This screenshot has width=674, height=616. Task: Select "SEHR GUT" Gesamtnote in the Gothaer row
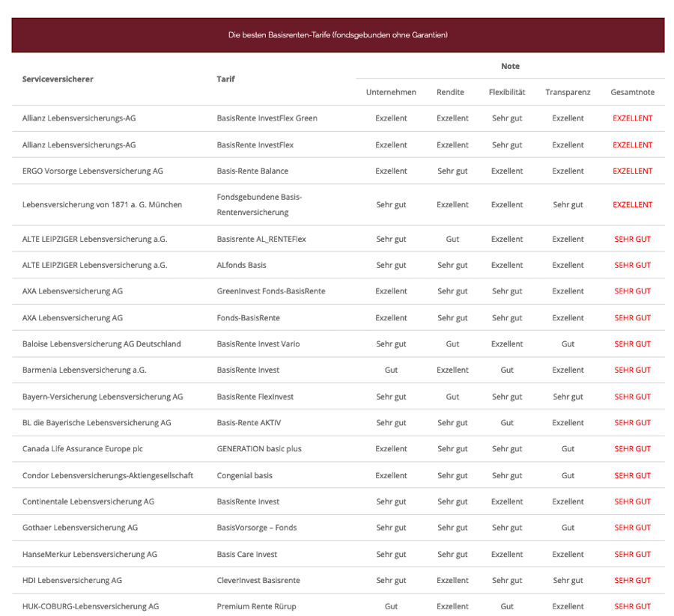pos(633,528)
